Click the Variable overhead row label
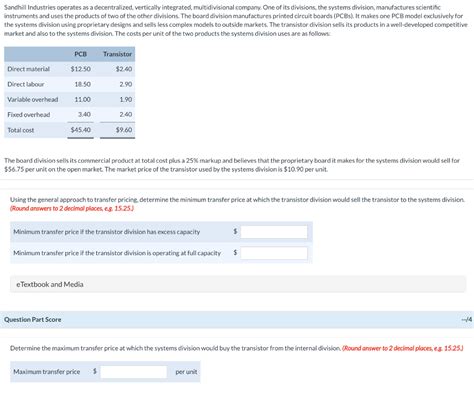The height and width of the screenshot is (393, 474). click(33, 99)
